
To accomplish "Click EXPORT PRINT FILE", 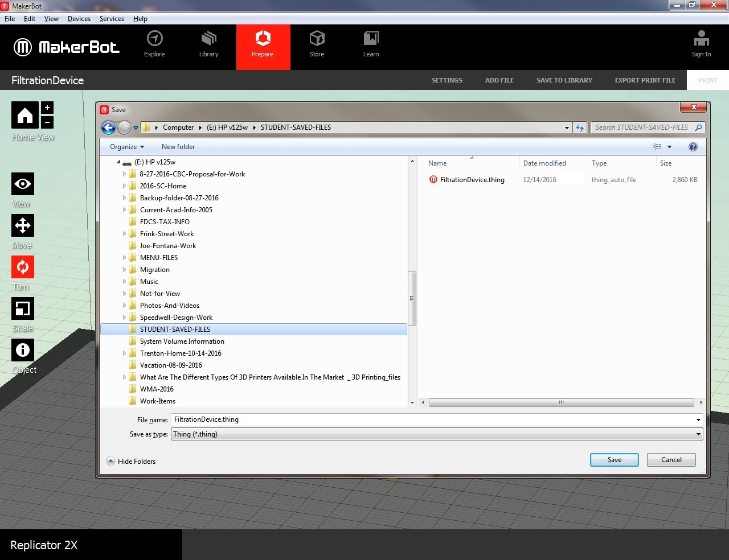I will 645,80.
